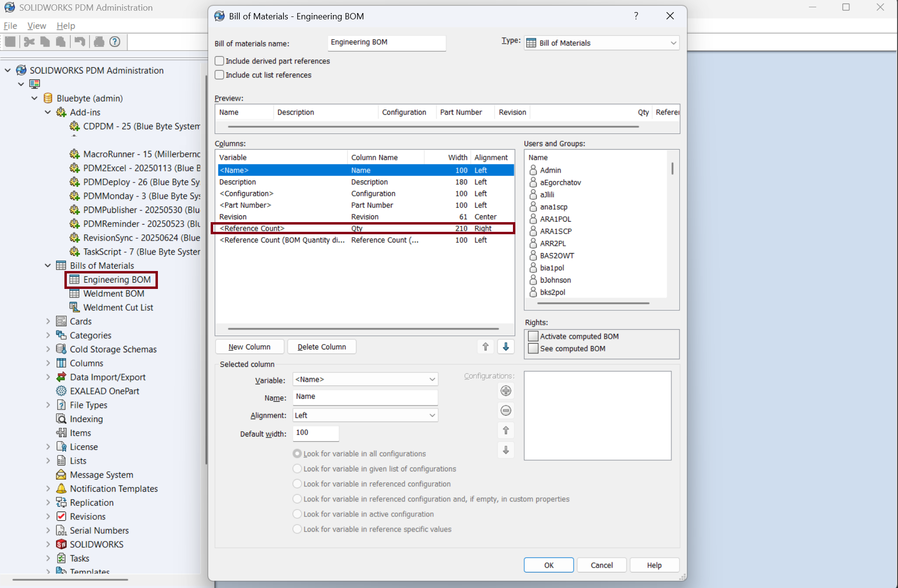Screen dimensions: 898x588
Task: Open the File menu
Action: pyautogui.click(x=10, y=26)
